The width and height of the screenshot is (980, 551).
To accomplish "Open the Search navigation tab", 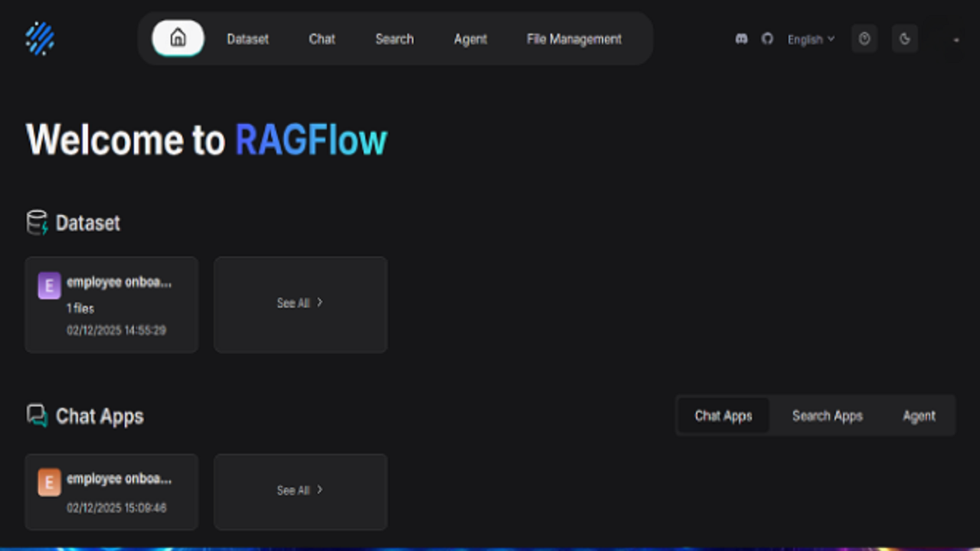I will click(394, 39).
